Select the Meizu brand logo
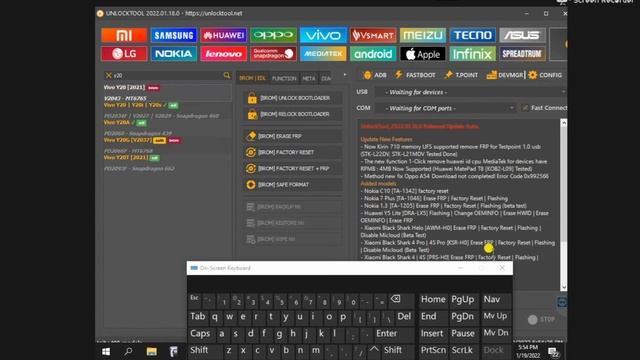This screenshot has height=360, width=640. click(x=423, y=35)
